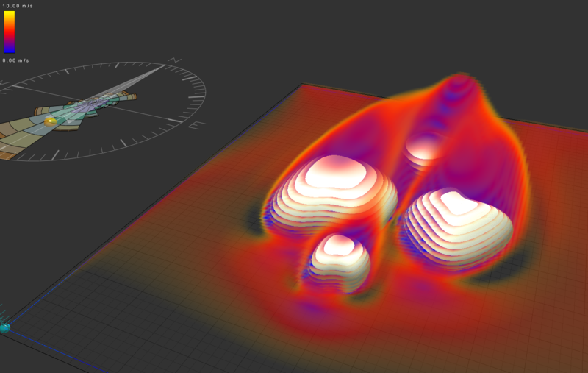588x373 pixels.
Task: Click the N marker on the compass
Action: 175,60
